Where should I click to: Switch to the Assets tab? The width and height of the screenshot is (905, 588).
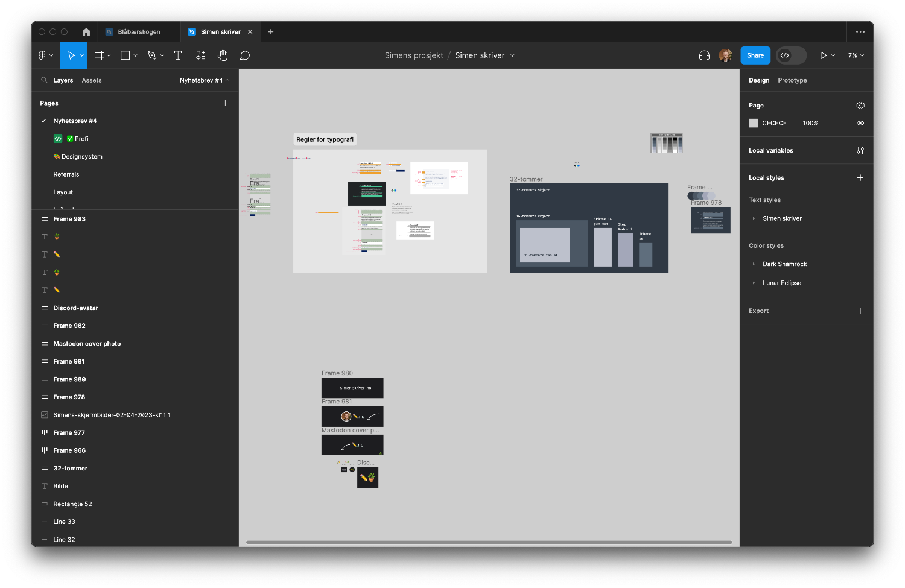[x=92, y=80]
